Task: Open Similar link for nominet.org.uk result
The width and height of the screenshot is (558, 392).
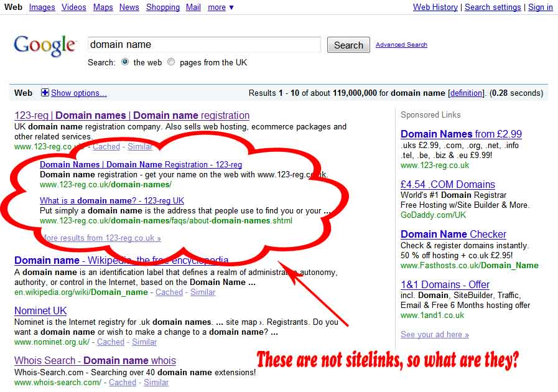Action: point(144,342)
